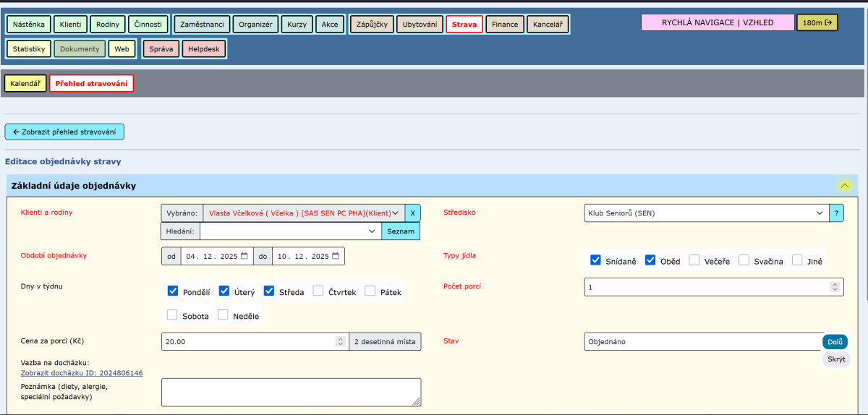868x415 pixels.
Task: Enable the Čtvrtek day checkbox
Action: coord(318,291)
